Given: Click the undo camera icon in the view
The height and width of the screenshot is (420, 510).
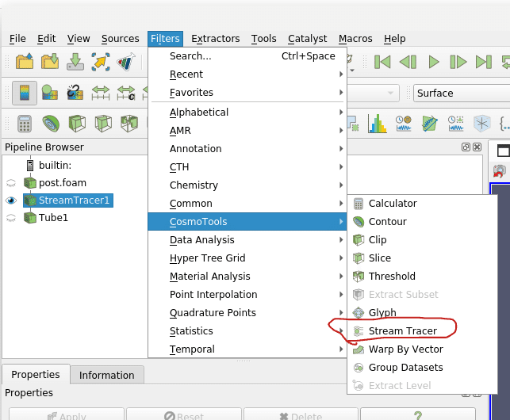Looking at the screenshot, I should pos(499,172).
